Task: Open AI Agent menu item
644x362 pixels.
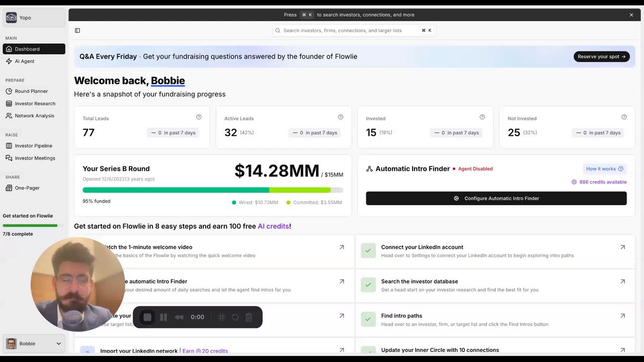Action: 34,61
